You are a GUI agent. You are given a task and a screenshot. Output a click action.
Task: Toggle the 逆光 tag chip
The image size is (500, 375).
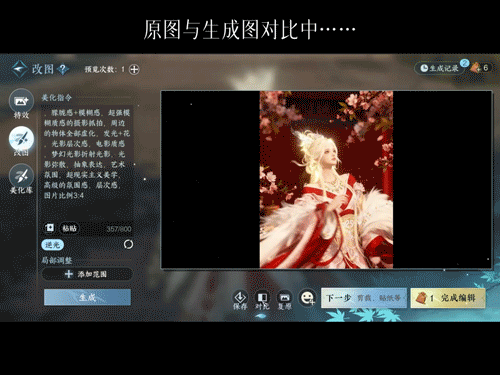53,245
